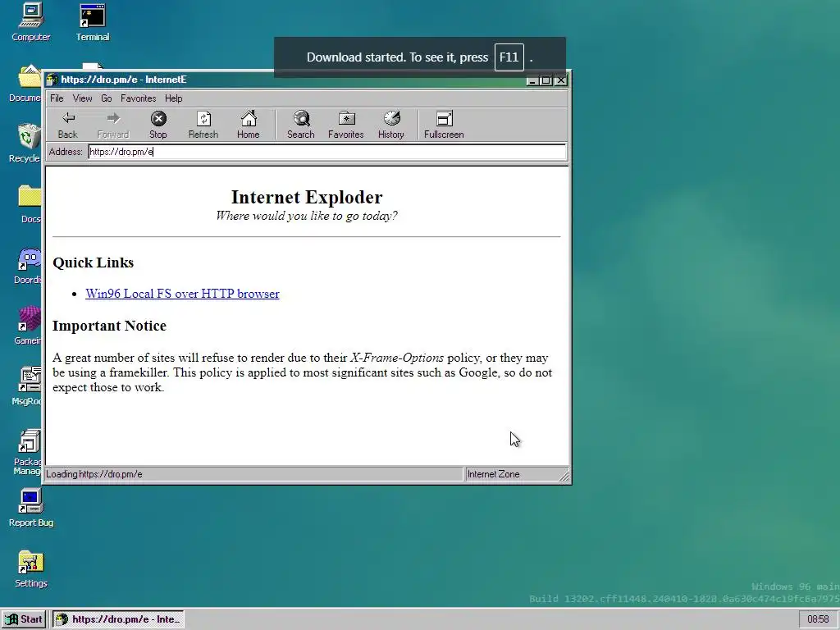The image size is (840, 630).
Task: Open the Help menu
Action: [174, 98]
